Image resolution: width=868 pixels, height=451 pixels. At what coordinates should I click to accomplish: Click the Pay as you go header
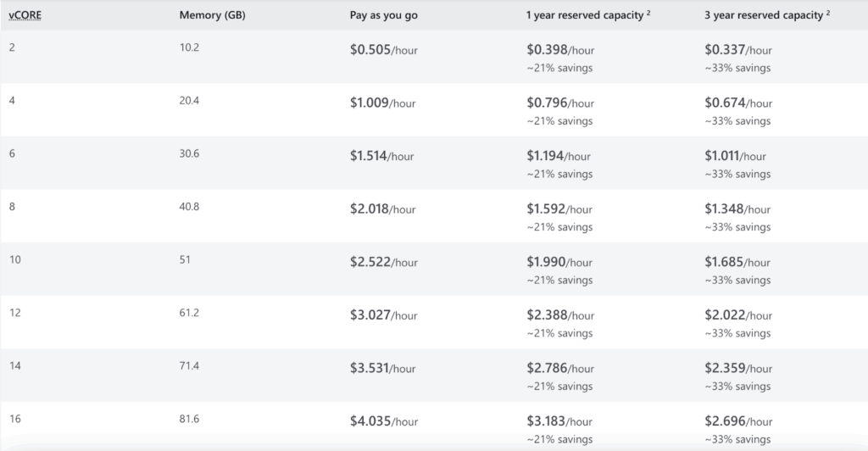point(383,14)
